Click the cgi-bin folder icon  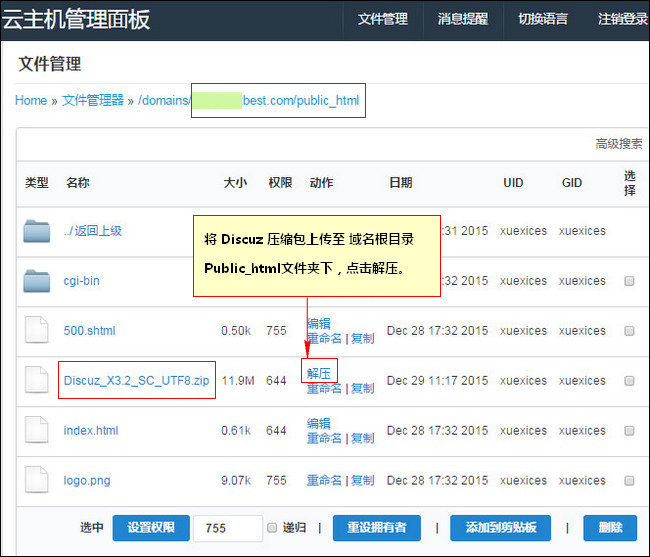point(36,281)
